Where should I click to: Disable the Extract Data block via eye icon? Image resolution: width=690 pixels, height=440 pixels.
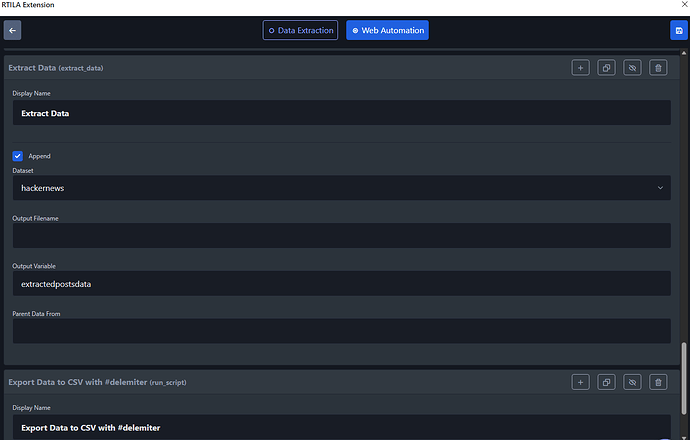[x=632, y=68]
